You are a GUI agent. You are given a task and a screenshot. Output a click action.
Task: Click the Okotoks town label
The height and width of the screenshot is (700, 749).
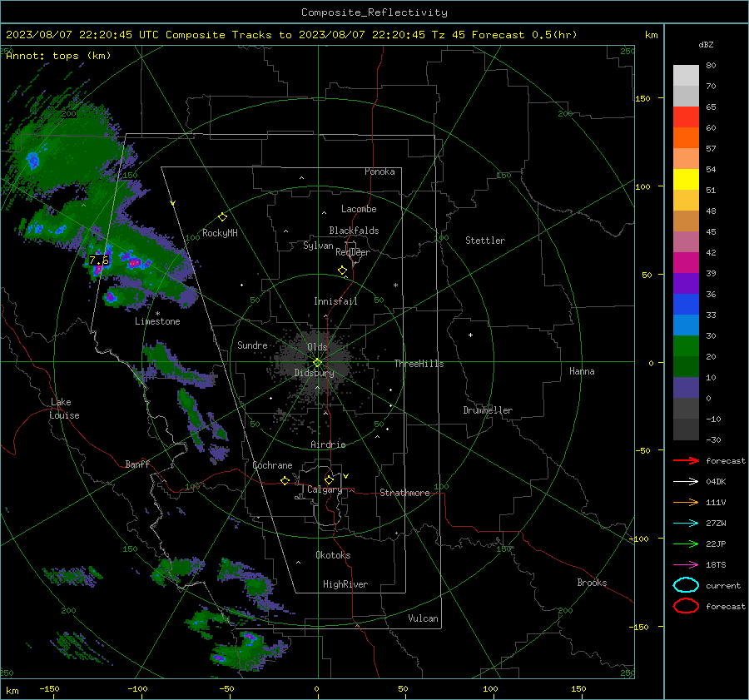pyautogui.click(x=333, y=555)
